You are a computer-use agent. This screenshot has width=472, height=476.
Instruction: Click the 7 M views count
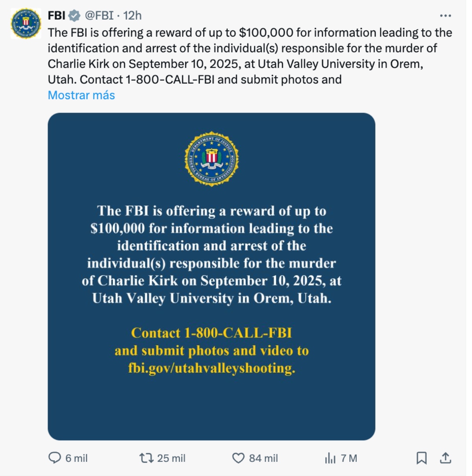point(349,458)
